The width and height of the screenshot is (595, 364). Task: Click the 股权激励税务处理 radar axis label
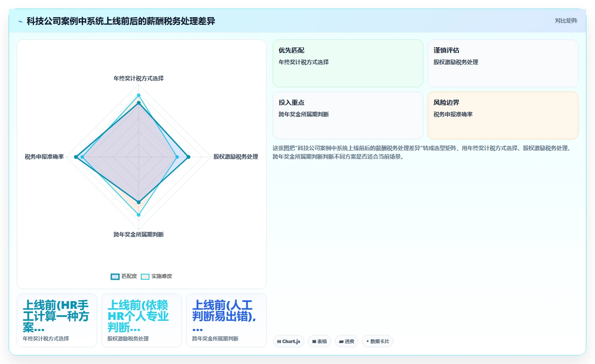tap(236, 157)
